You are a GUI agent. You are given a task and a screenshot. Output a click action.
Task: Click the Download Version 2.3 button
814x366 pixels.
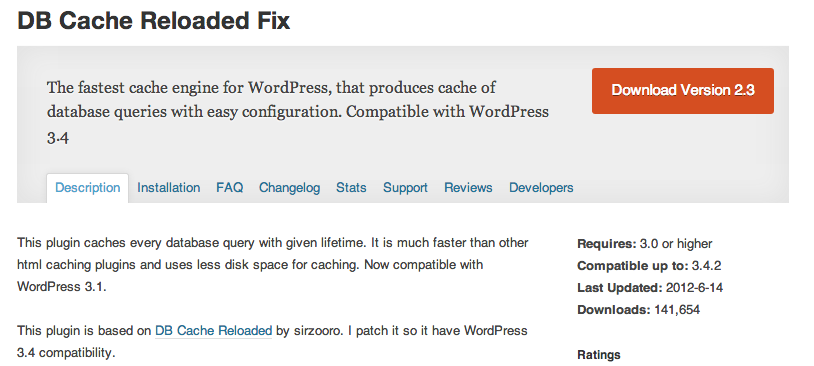(683, 91)
